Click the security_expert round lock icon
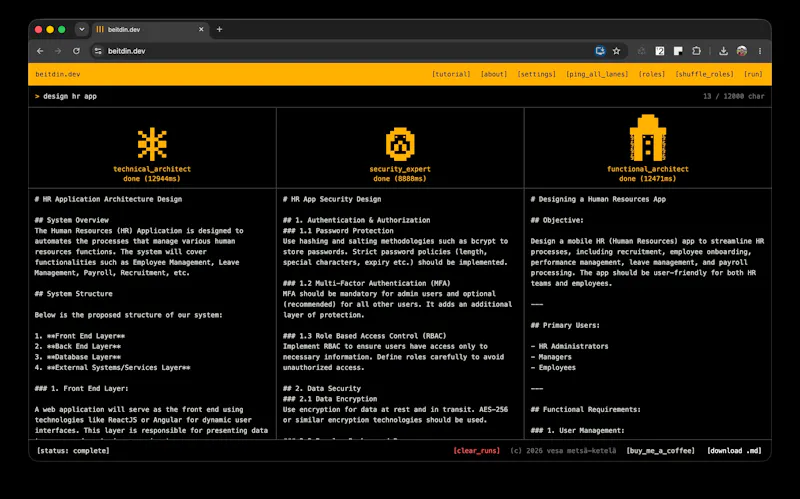 tap(400, 144)
